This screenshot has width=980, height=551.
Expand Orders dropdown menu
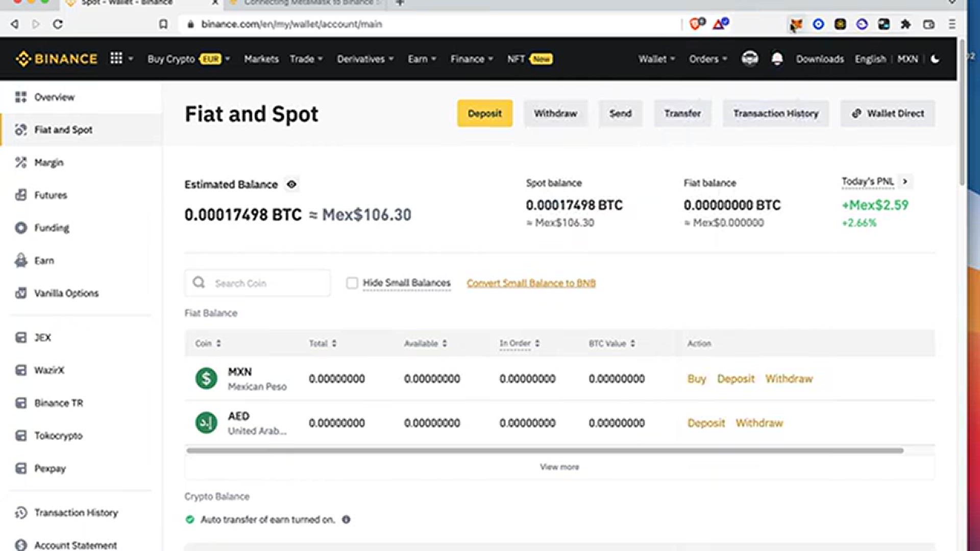point(708,59)
